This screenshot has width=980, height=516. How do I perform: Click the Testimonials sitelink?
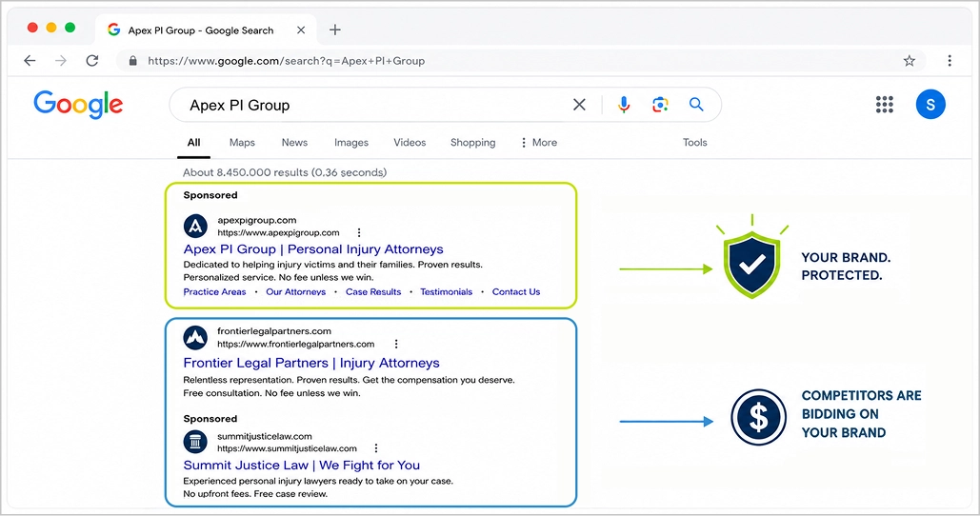tap(447, 291)
